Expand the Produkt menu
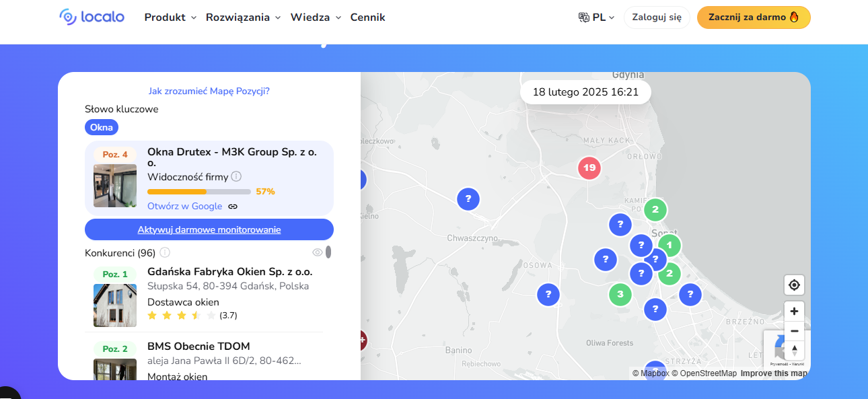868x399 pixels. click(x=170, y=17)
